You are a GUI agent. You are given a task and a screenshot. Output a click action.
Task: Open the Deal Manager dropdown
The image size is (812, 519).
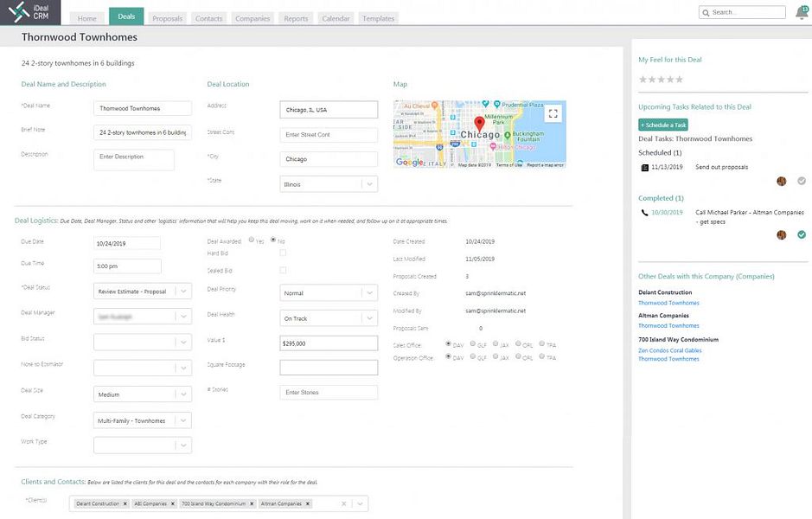tap(143, 316)
